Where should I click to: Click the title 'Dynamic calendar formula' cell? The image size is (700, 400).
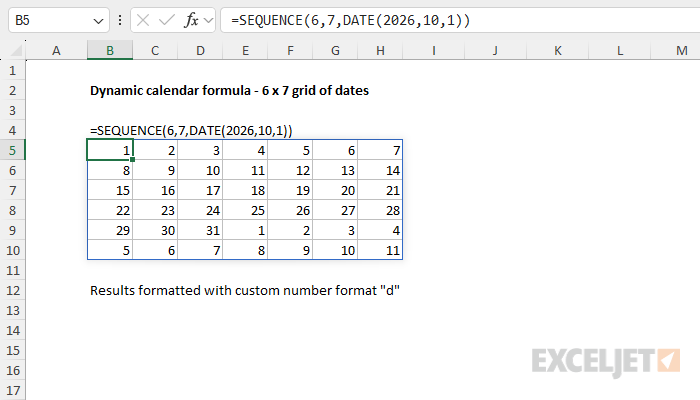(x=229, y=91)
